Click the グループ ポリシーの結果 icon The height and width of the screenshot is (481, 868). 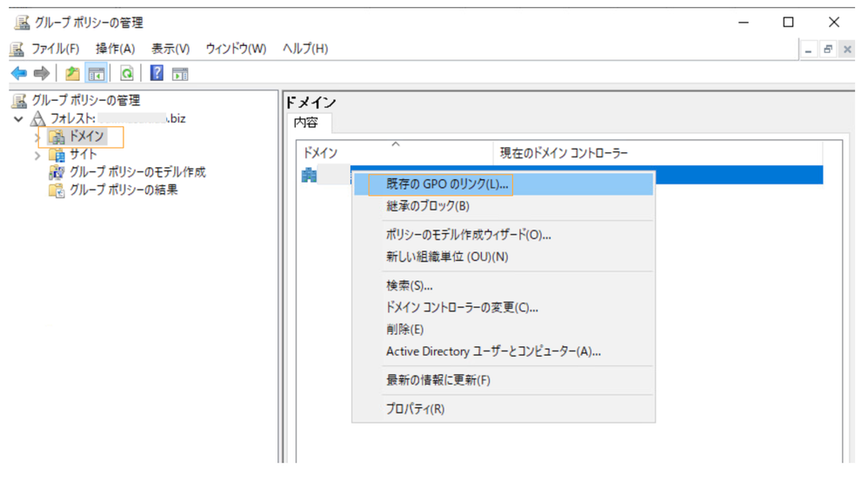[x=57, y=190]
